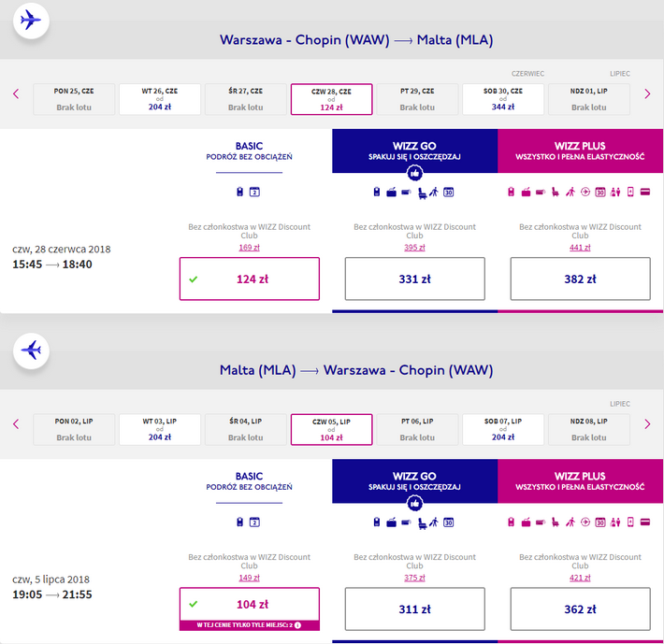Show later return dates with right arrow

tap(647, 424)
